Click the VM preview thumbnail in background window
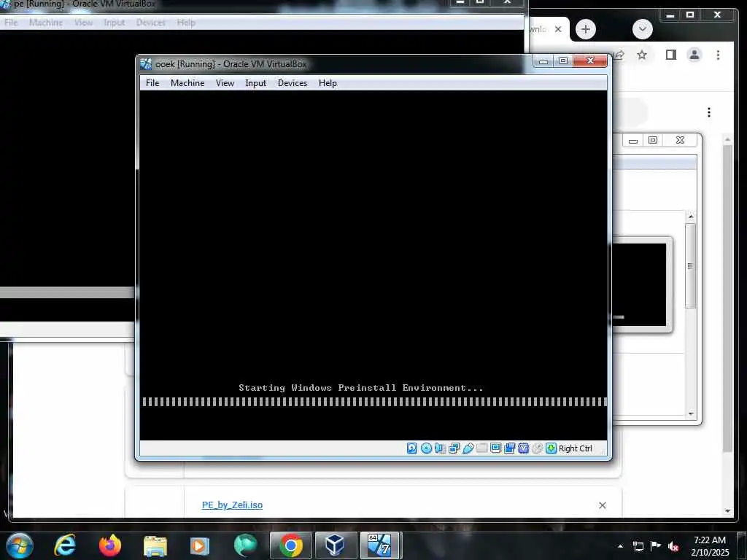The height and width of the screenshot is (560, 747). 639,285
